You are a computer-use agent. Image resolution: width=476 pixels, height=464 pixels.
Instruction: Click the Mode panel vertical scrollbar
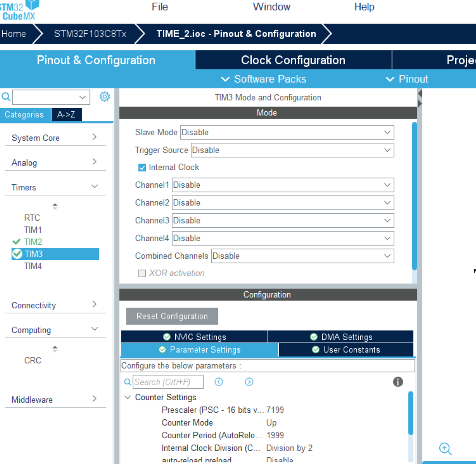[414, 196]
